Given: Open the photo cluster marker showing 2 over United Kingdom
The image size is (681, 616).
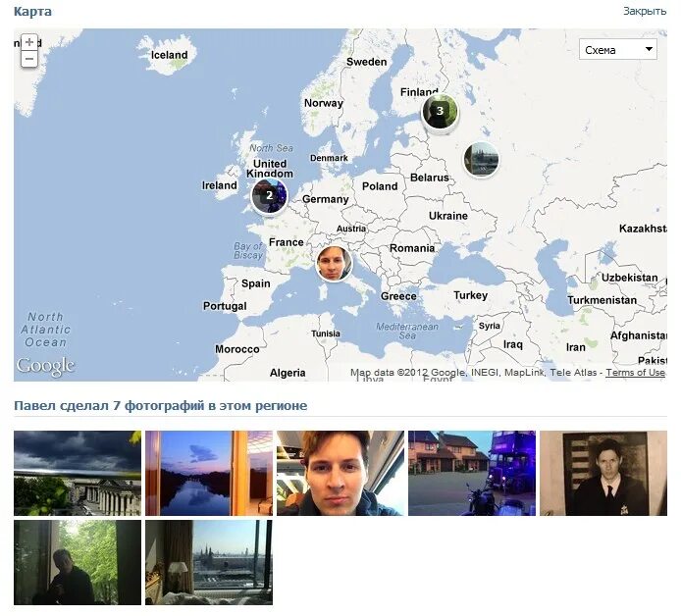Looking at the screenshot, I should point(269,195).
